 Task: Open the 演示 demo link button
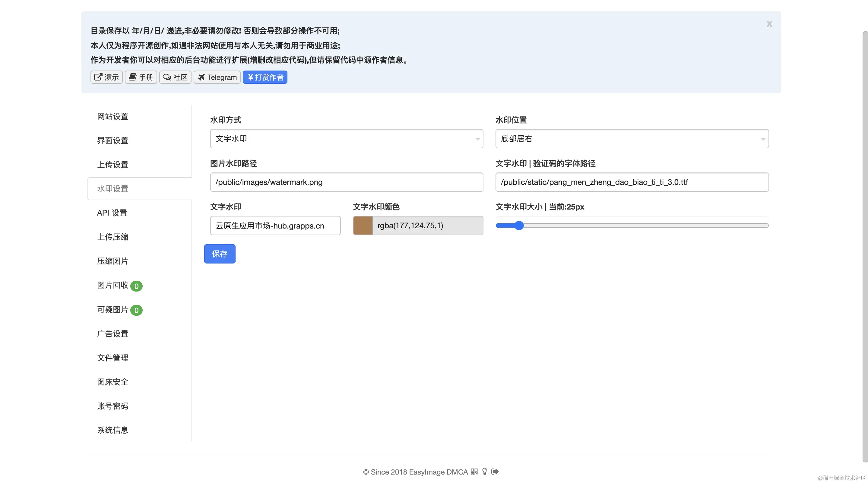pyautogui.click(x=106, y=77)
